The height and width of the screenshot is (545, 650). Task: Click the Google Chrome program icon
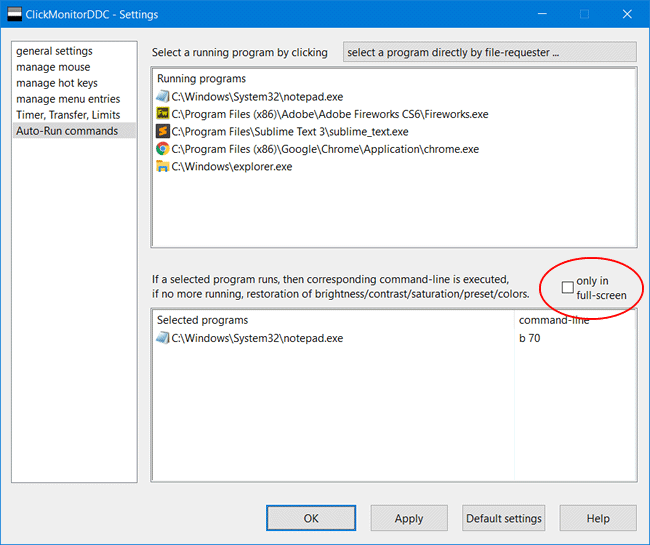(x=163, y=149)
